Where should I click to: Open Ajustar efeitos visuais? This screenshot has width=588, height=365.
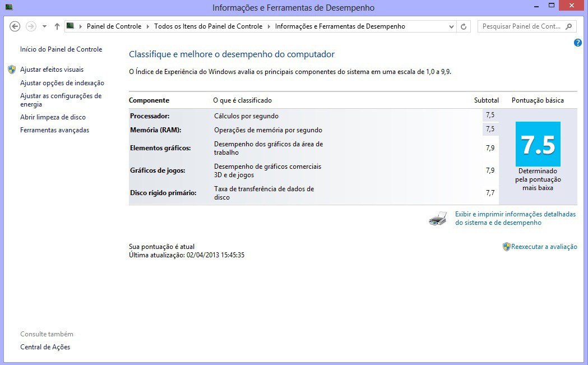coord(52,70)
